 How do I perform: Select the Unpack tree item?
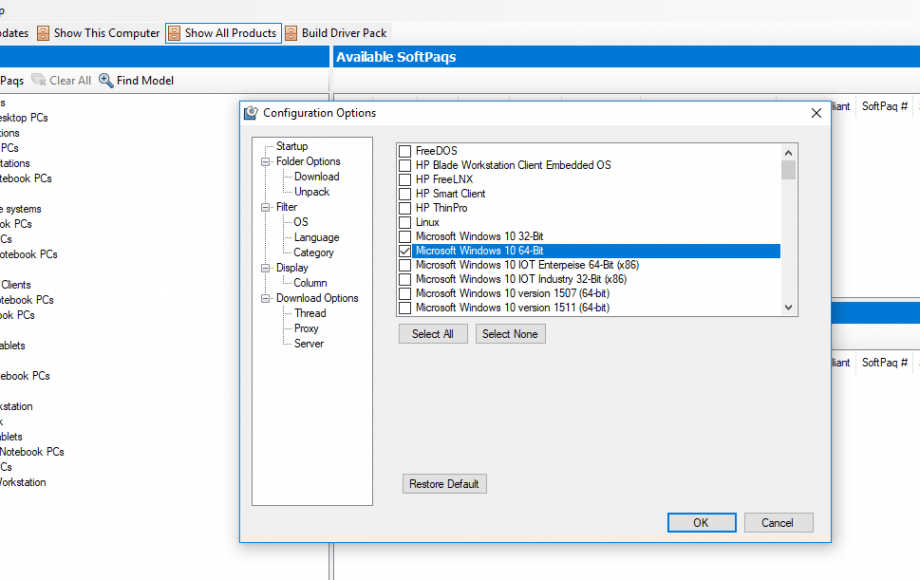(312, 192)
